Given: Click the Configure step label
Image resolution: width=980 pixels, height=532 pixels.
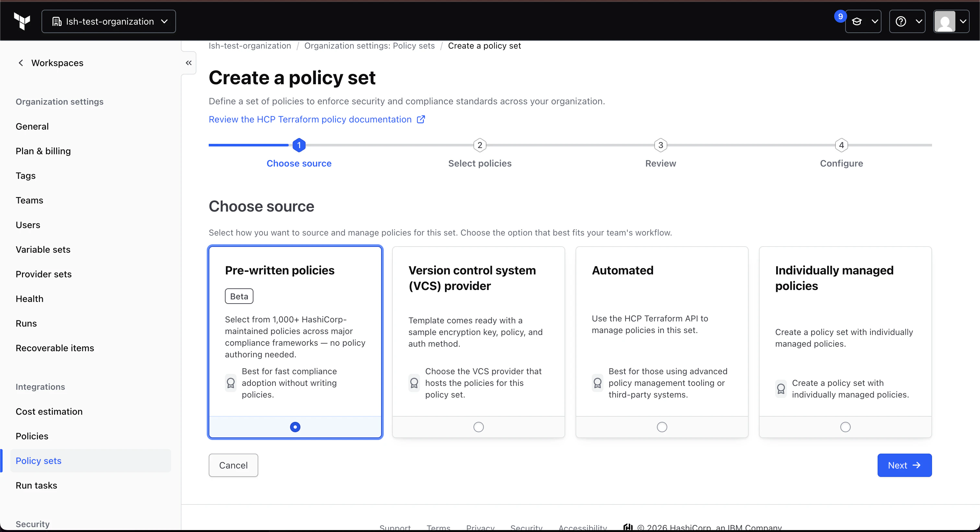Looking at the screenshot, I should click(x=842, y=164).
